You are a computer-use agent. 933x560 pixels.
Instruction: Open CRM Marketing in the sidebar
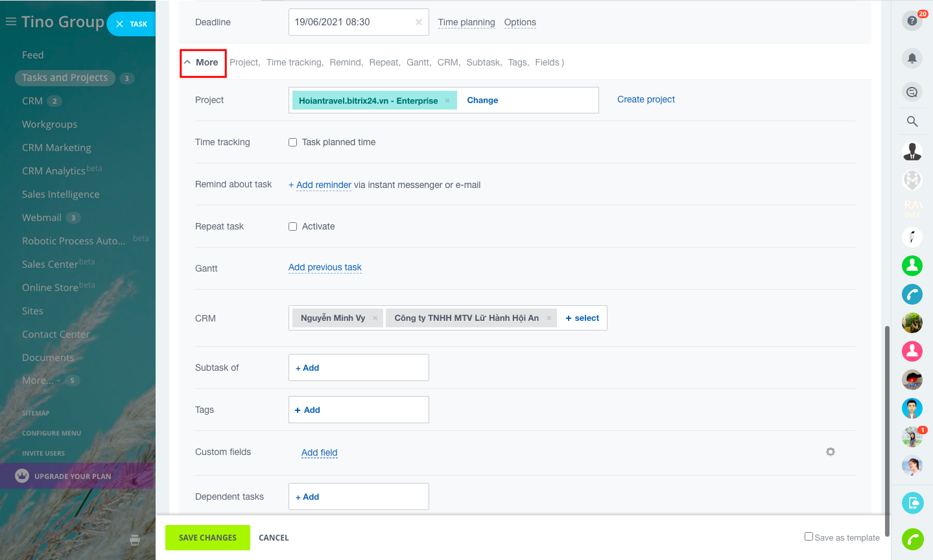click(56, 148)
